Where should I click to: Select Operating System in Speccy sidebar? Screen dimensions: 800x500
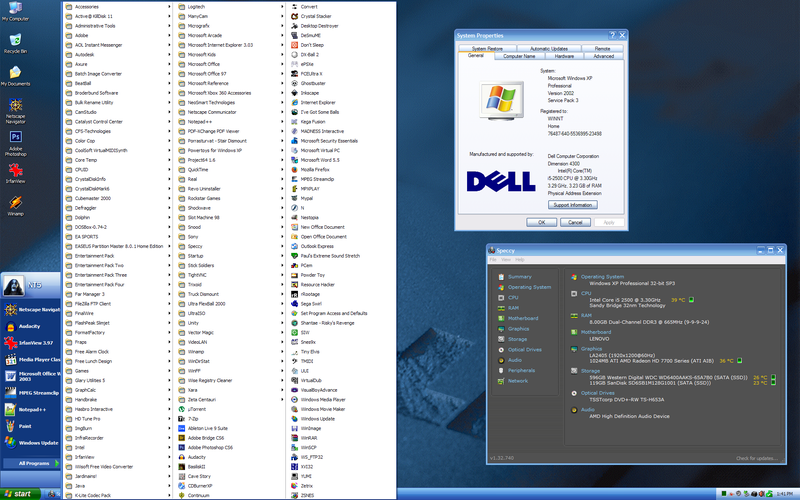click(x=529, y=287)
